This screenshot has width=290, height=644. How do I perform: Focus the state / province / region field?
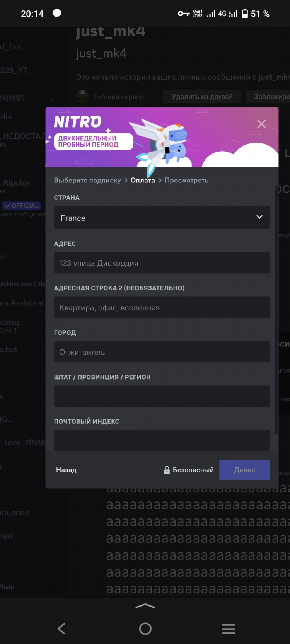tap(162, 396)
